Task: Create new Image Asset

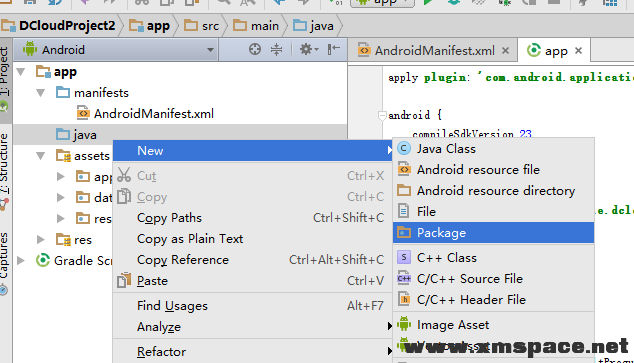Action: point(493,325)
